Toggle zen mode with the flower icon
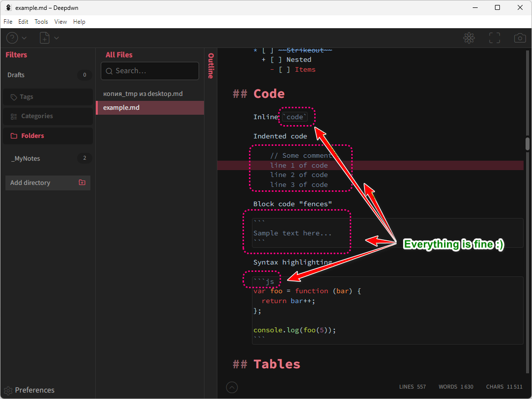The height and width of the screenshot is (399, 532). point(469,38)
